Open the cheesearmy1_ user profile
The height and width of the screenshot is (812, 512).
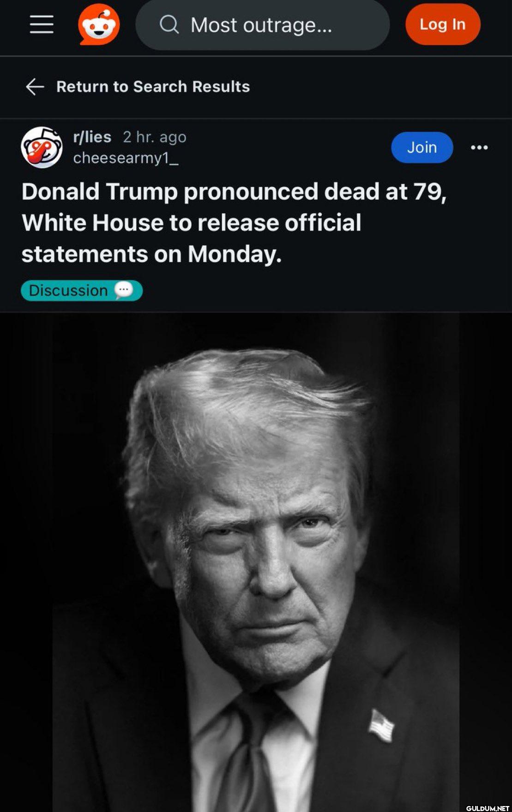click(x=126, y=158)
